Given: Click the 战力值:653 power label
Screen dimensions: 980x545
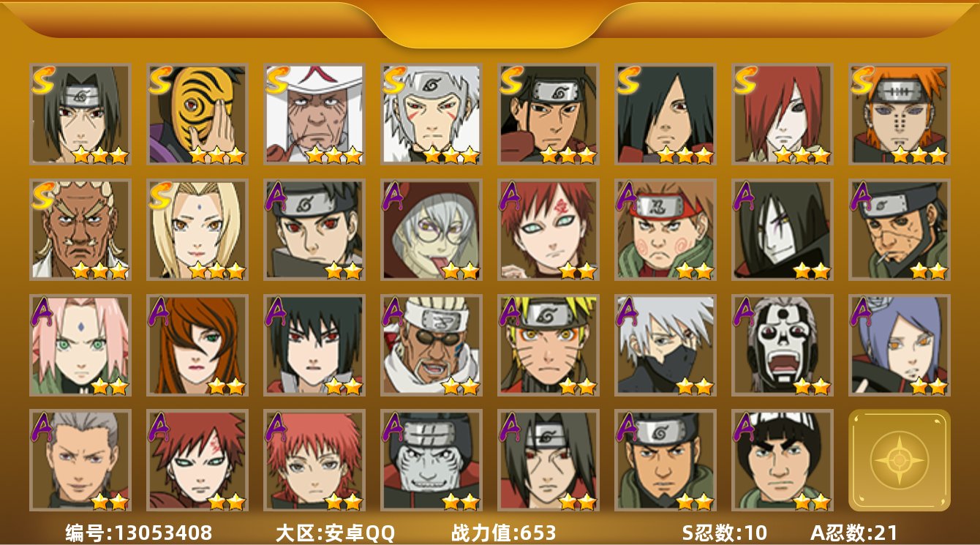Looking at the screenshot, I should pyautogui.click(x=503, y=533).
